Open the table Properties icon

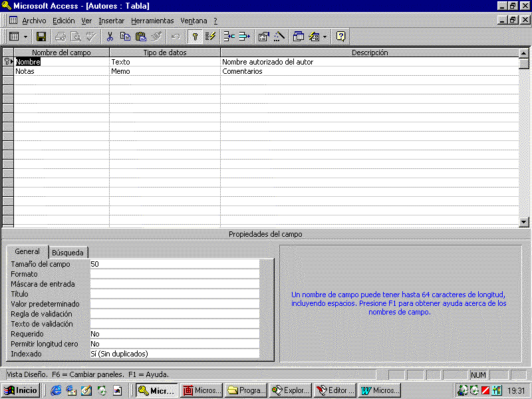click(263, 37)
